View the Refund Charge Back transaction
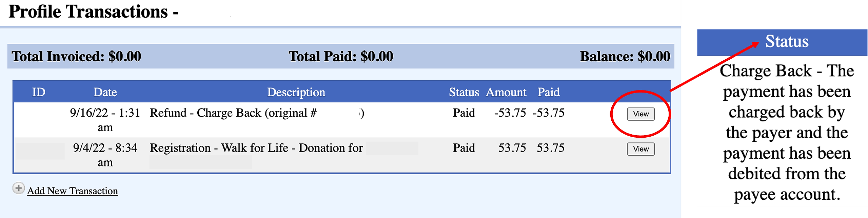This screenshot has height=218, width=868. click(x=640, y=114)
